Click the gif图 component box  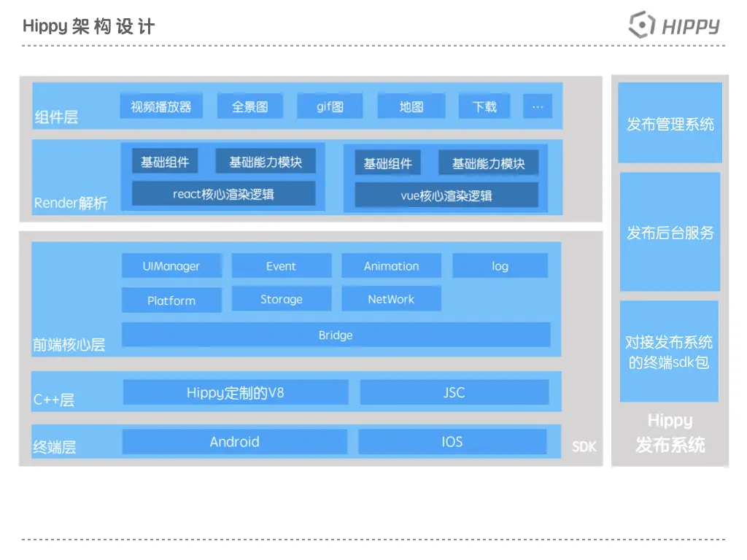tap(330, 106)
